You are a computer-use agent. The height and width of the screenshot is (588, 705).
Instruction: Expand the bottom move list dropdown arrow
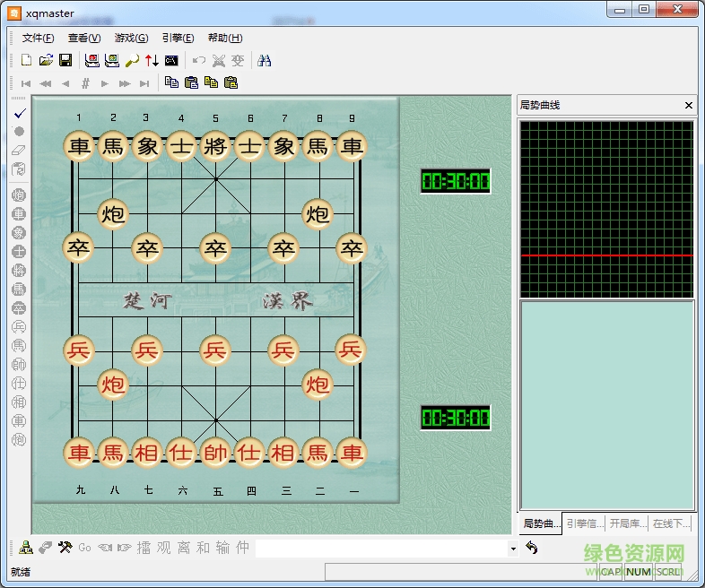(513, 549)
